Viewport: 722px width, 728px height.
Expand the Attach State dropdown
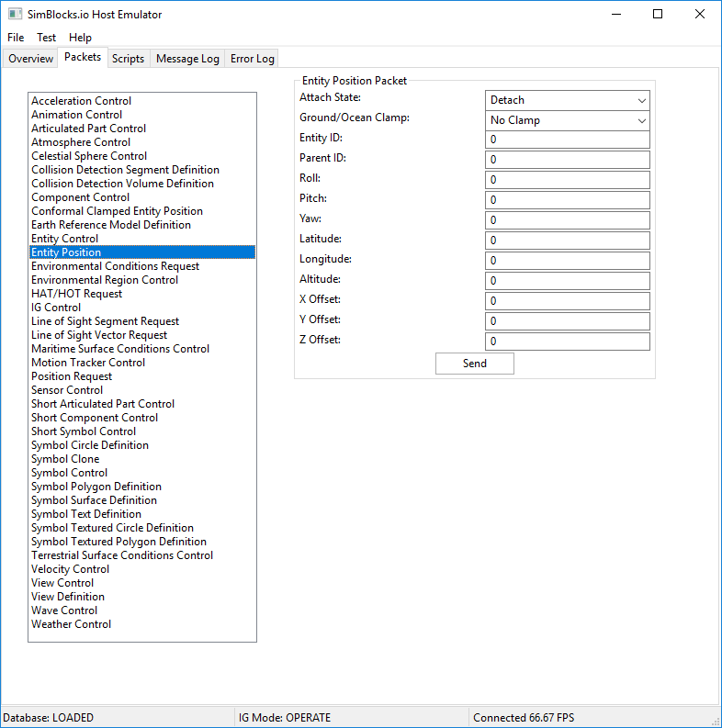(x=568, y=100)
